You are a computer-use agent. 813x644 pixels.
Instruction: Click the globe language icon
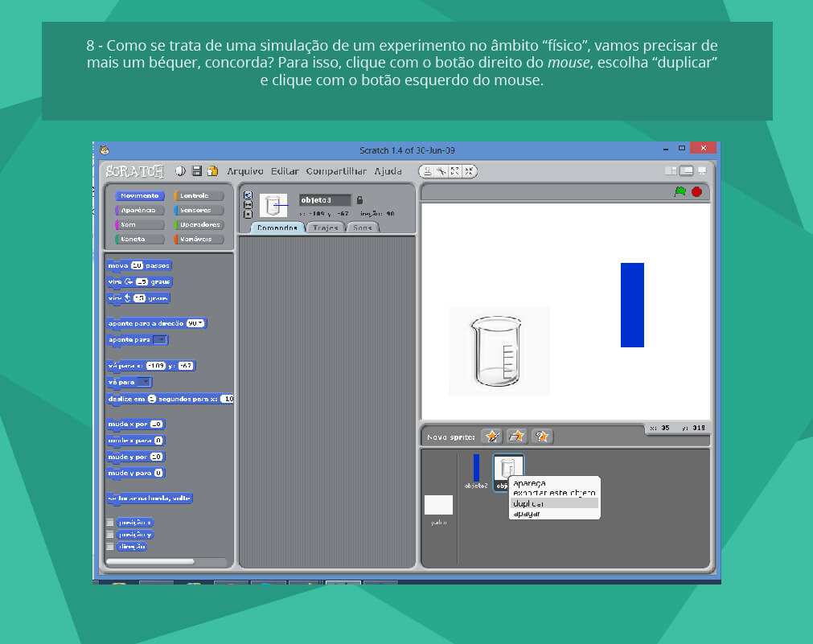(181, 171)
